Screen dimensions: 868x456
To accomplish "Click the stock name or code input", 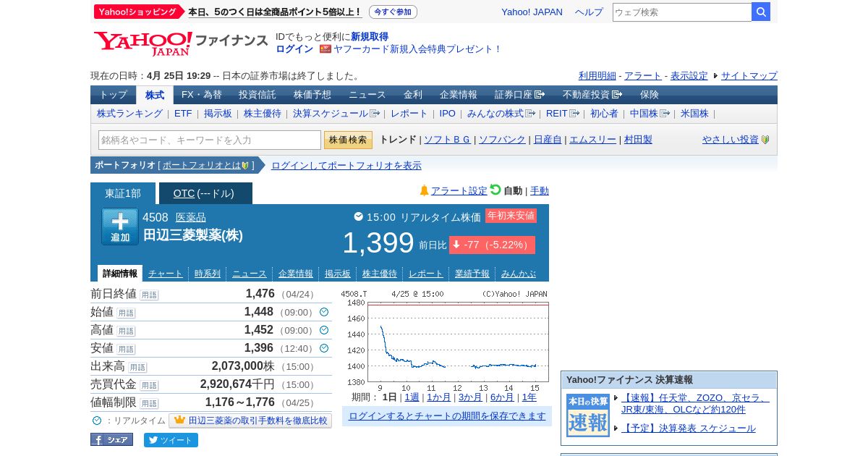I will [x=210, y=140].
